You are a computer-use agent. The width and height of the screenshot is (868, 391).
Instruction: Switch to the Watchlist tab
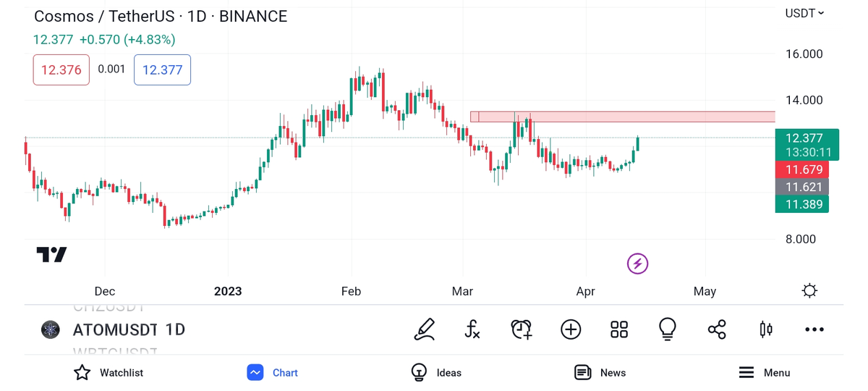tap(109, 373)
